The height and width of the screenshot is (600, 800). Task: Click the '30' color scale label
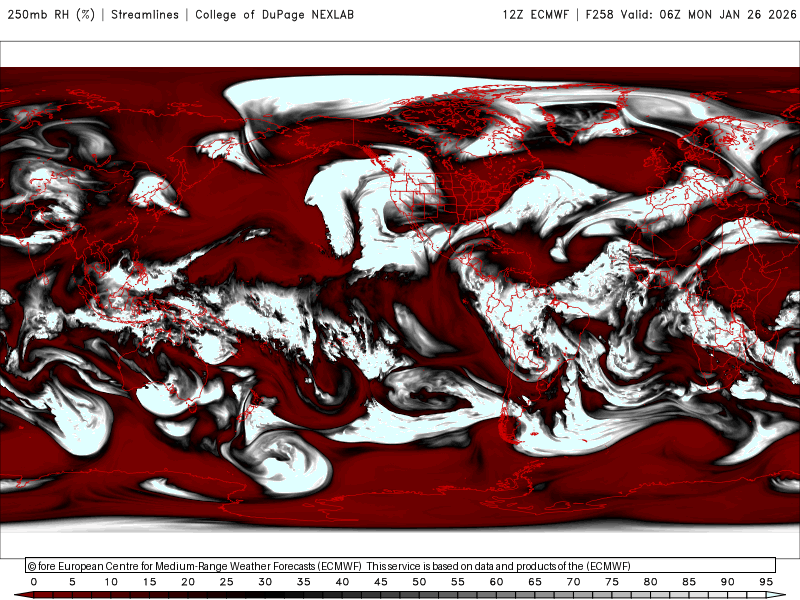tap(265, 582)
